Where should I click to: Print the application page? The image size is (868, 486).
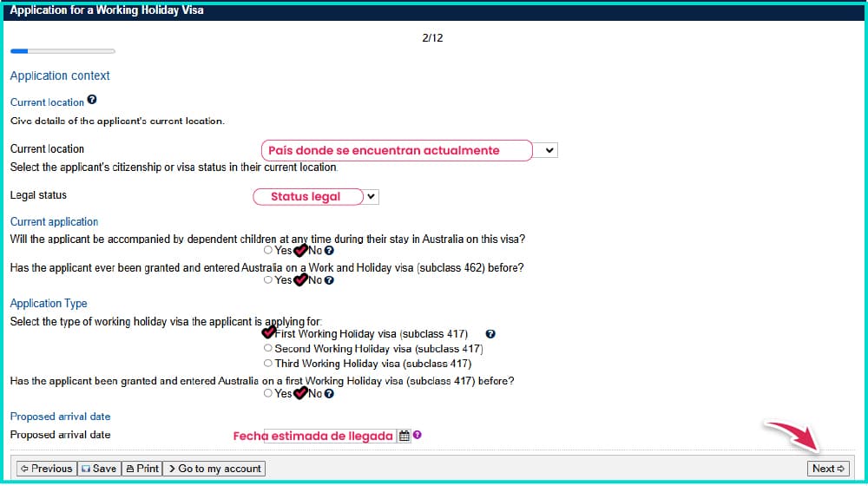coord(141,469)
